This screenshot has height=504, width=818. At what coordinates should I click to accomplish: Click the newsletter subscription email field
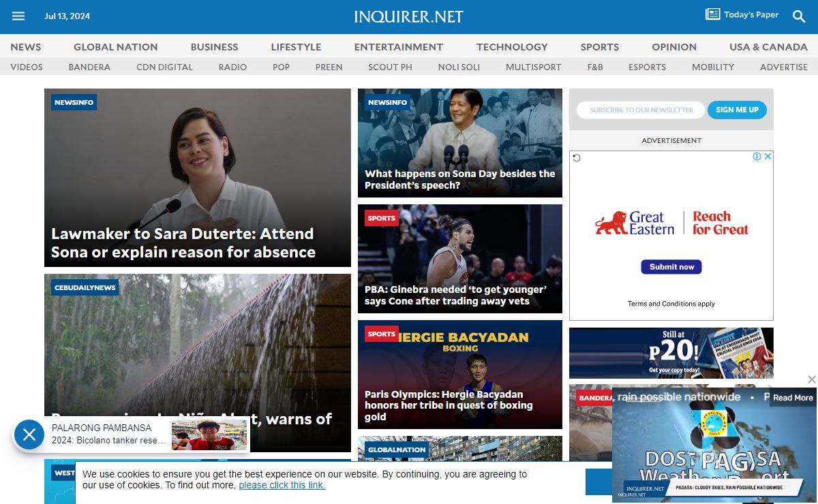click(641, 110)
